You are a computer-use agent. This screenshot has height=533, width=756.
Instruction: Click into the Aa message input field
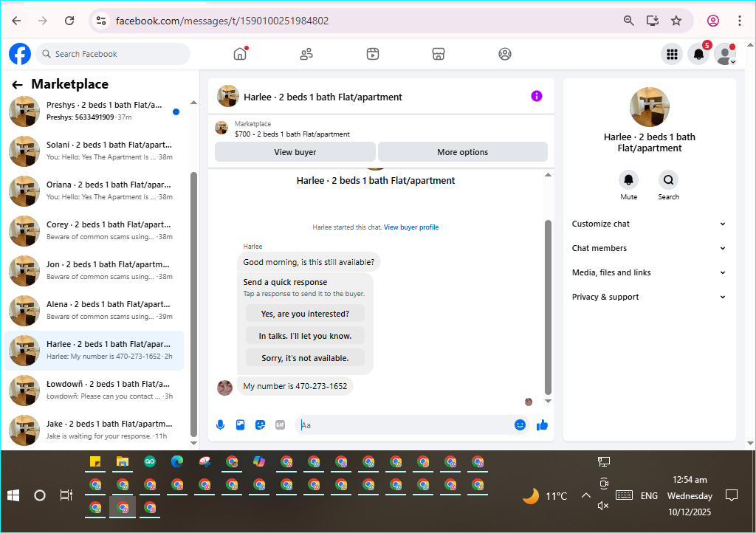(x=405, y=425)
